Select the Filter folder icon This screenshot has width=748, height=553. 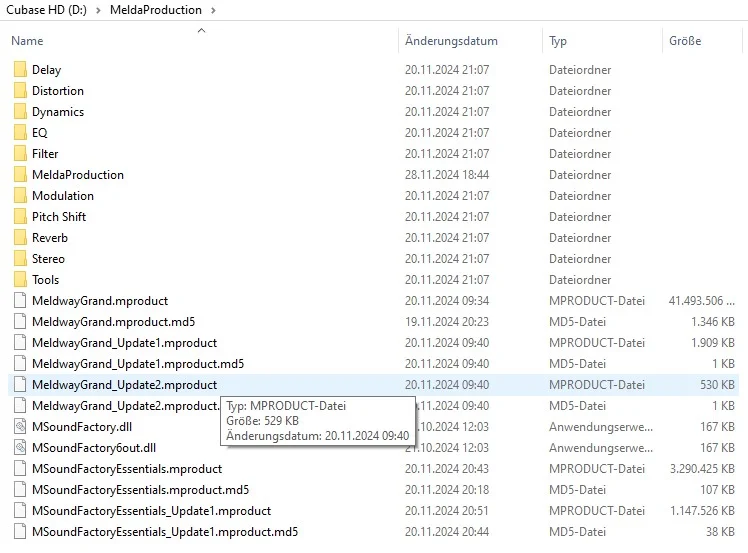[x=20, y=154]
